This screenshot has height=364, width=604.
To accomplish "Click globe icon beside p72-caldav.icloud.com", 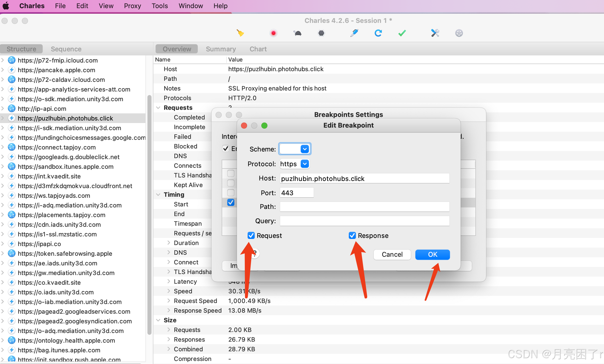I will (x=11, y=80).
